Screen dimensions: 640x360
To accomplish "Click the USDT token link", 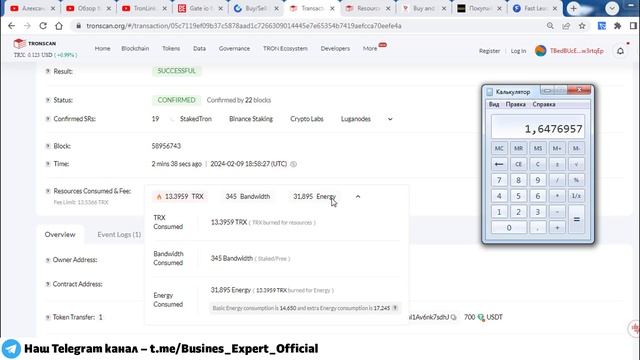I will click(x=494, y=317).
